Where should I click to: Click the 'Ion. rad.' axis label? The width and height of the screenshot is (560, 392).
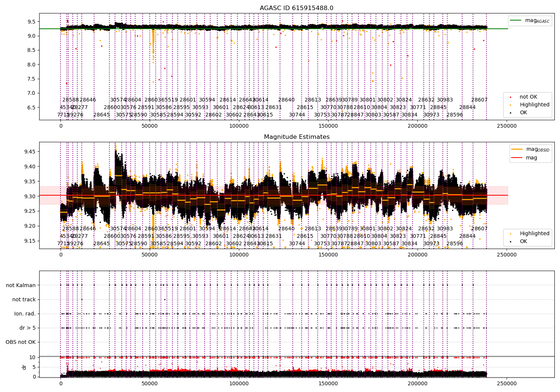[25, 314]
